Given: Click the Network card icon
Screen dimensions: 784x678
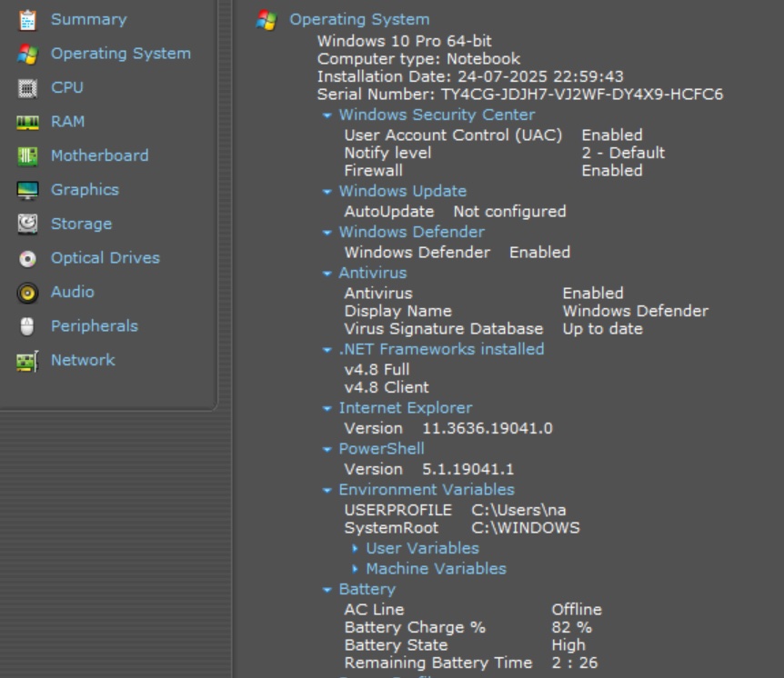Looking at the screenshot, I should pyautogui.click(x=27, y=361).
